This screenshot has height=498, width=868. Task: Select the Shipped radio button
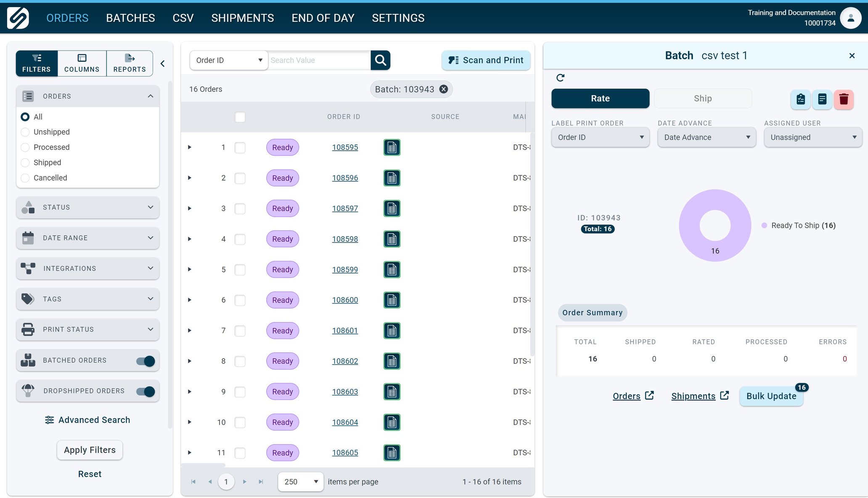click(x=25, y=162)
